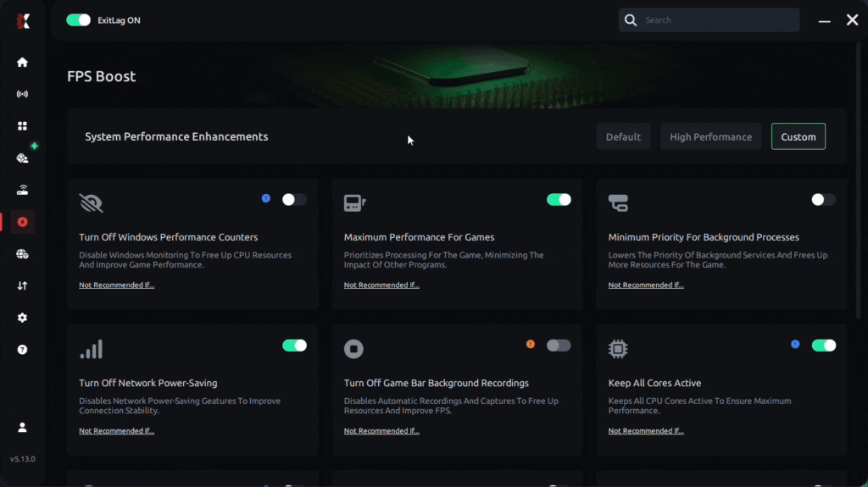
Task: Click the help question mark icon
Action: 22,350
